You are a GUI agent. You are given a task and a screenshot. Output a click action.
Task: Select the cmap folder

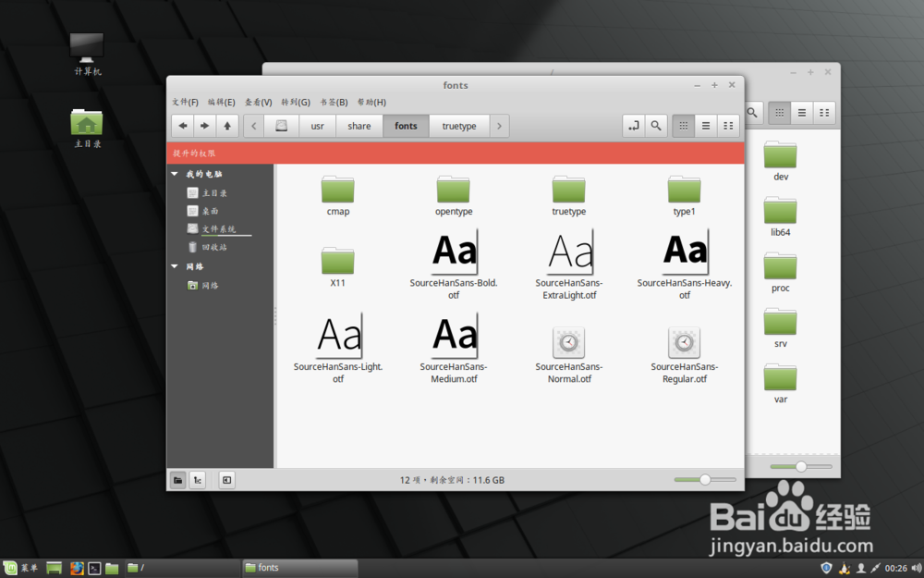pos(338,196)
